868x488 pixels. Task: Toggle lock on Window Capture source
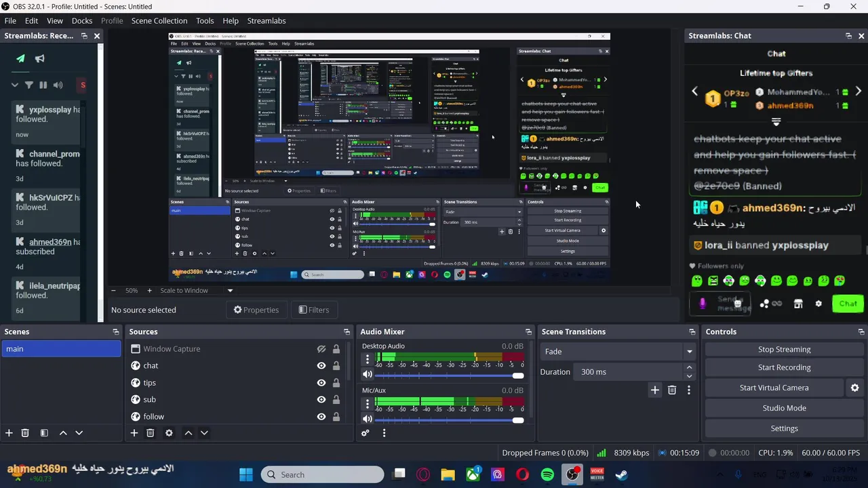336,349
